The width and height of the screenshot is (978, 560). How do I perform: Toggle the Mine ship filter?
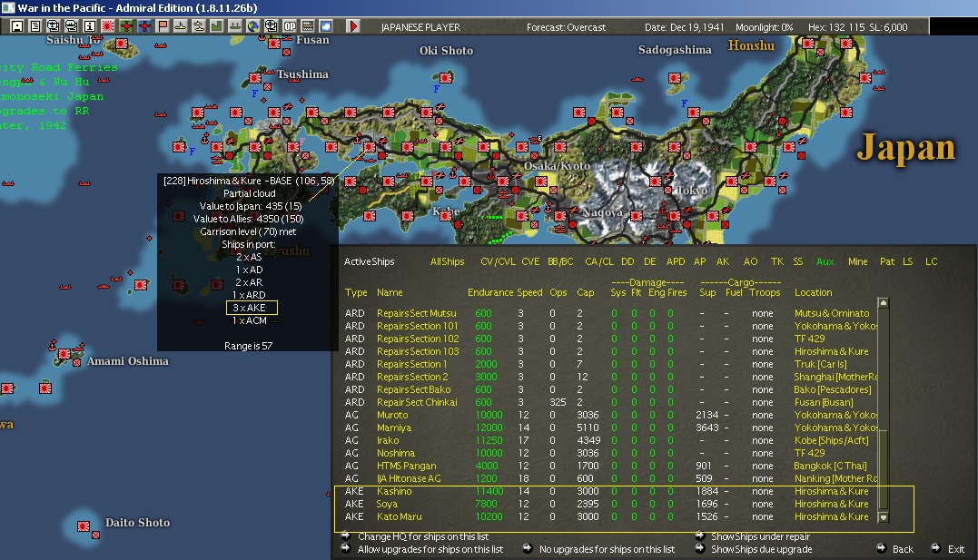click(857, 261)
